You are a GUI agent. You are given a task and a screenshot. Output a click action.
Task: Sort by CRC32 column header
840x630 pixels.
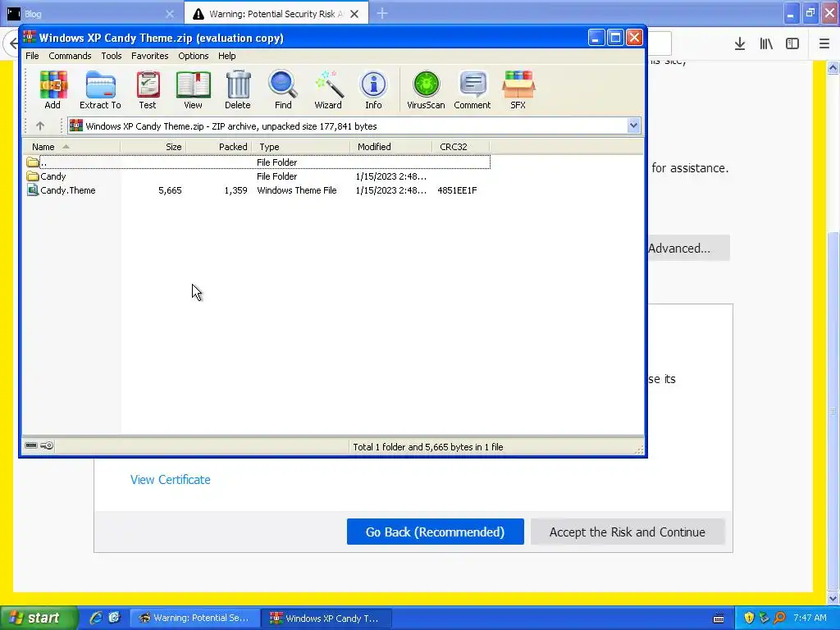click(461, 147)
